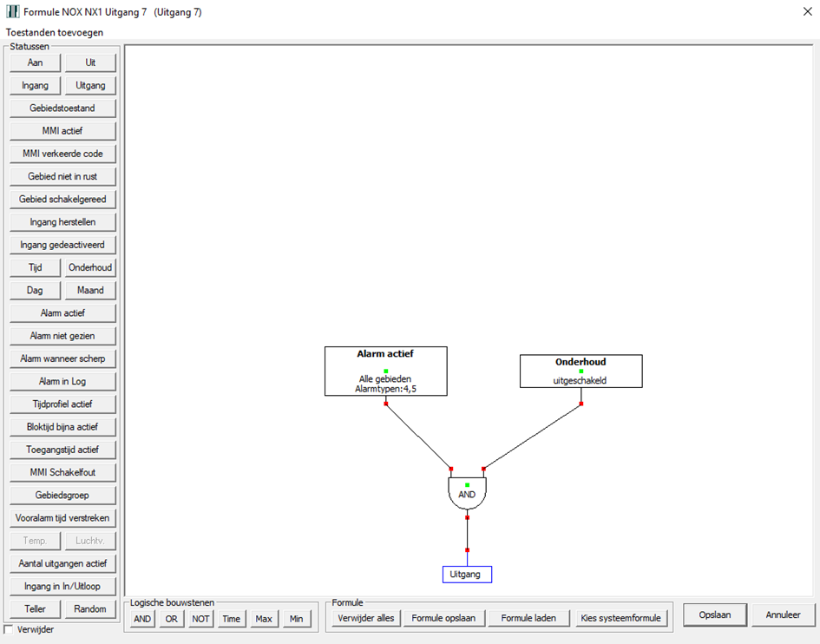This screenshot has width=820, height=644.
Task: Add a Time logic block
Action: [x=231, y=619]
